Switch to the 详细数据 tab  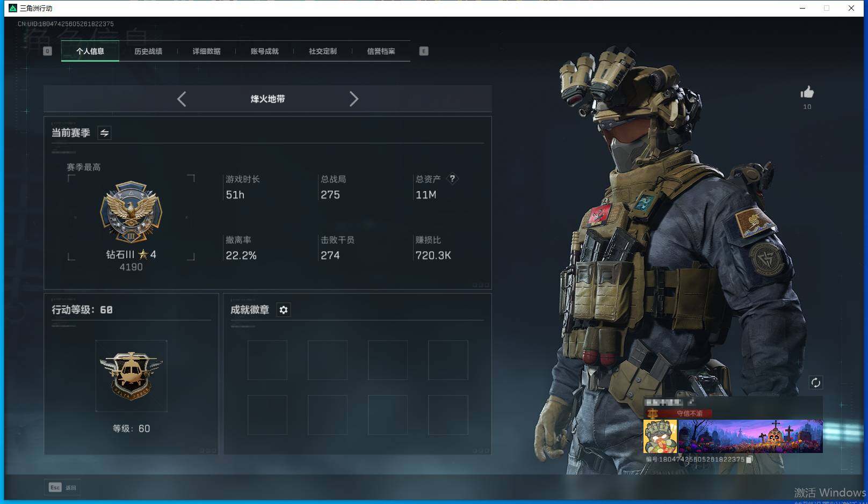(x=207, y=51)
